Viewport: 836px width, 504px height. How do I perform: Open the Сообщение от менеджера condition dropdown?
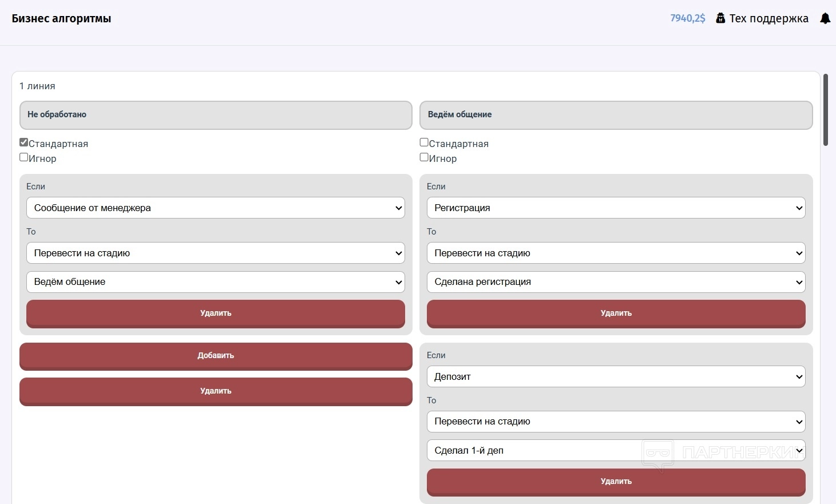point(216,208)
